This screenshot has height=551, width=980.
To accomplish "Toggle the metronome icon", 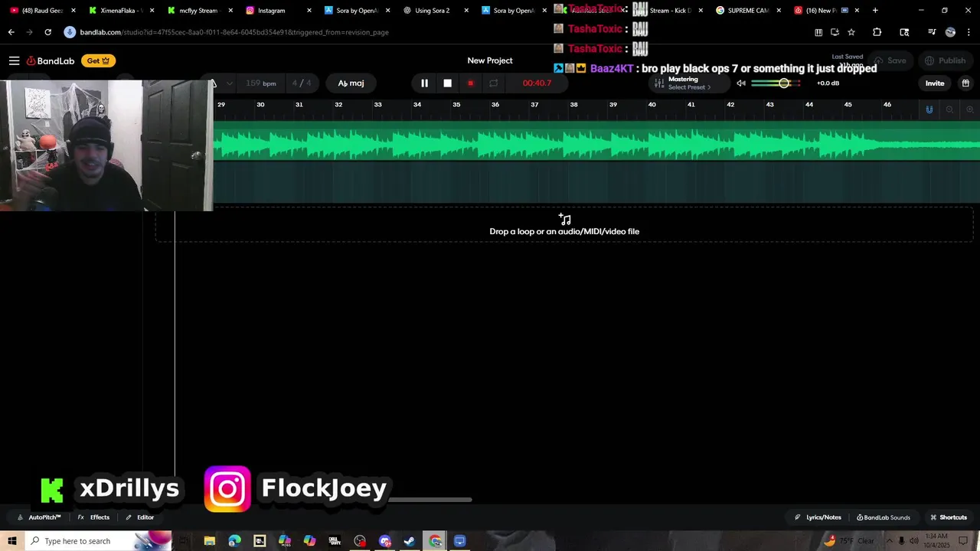I will (214, 83).
